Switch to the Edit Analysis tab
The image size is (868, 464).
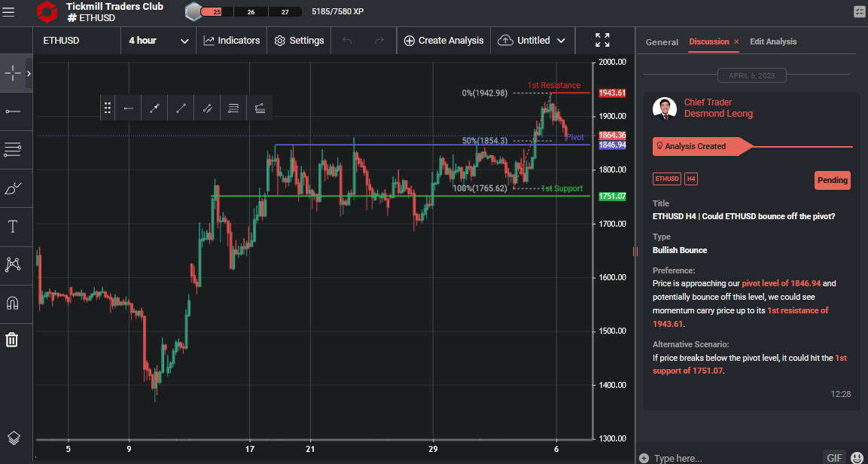click(x=773, y=41)
